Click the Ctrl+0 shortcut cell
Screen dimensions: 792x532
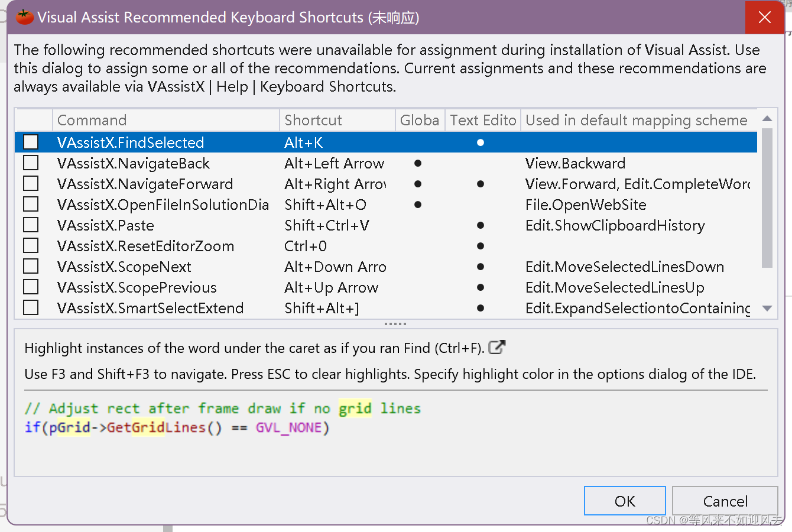point(306,246)
